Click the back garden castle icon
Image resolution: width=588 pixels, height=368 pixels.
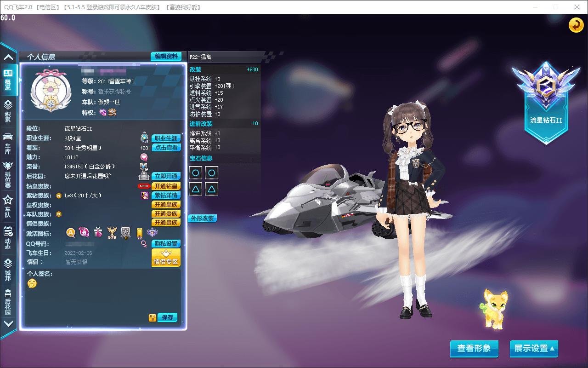tap(144, 176)
